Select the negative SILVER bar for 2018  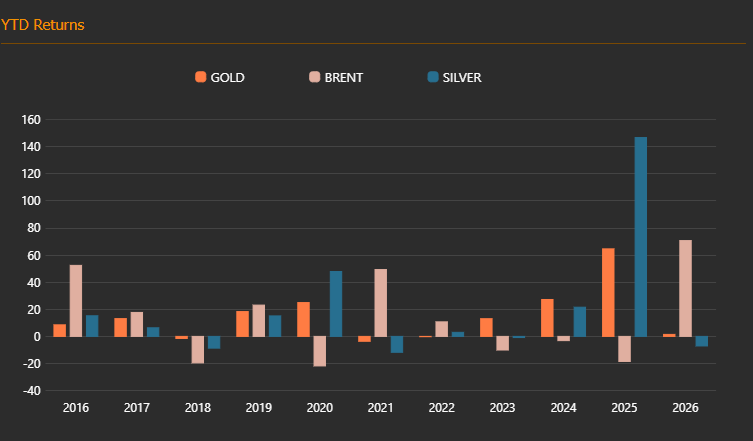[214, 343]
